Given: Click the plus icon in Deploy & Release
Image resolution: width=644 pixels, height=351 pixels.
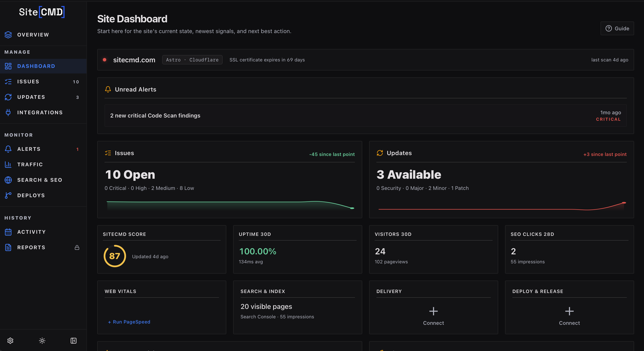Looking at the screenshot, I should (x=570, y=311).
